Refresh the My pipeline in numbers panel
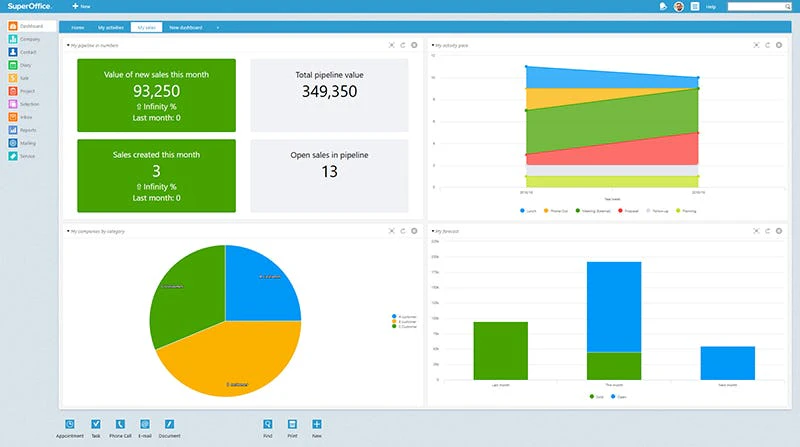The height and width of the screenshot is (447, 800). [x=403, y=45]
